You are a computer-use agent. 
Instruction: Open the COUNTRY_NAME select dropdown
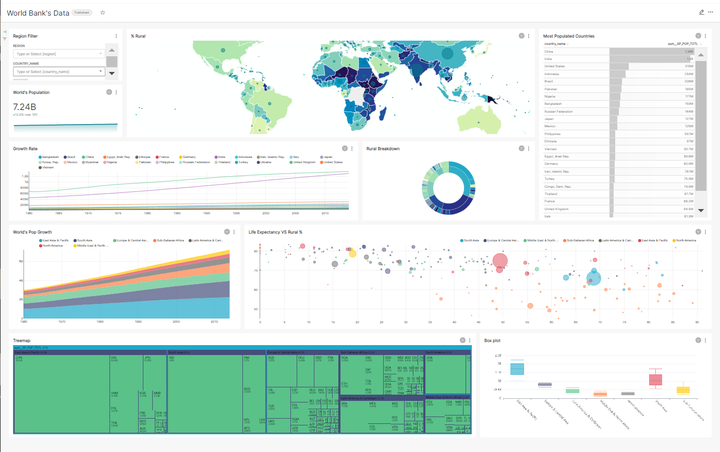pos(59,72)
